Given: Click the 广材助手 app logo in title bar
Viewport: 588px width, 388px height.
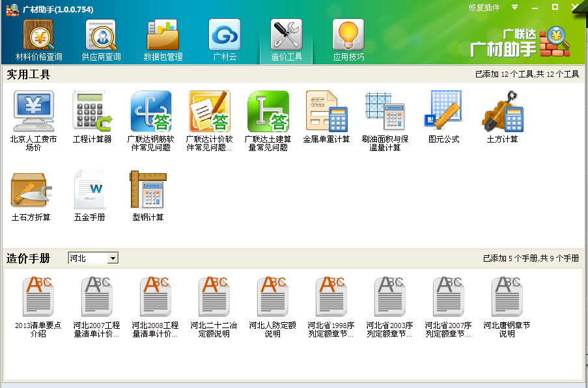Looking at the screenshot, I should tap(12, 9).
